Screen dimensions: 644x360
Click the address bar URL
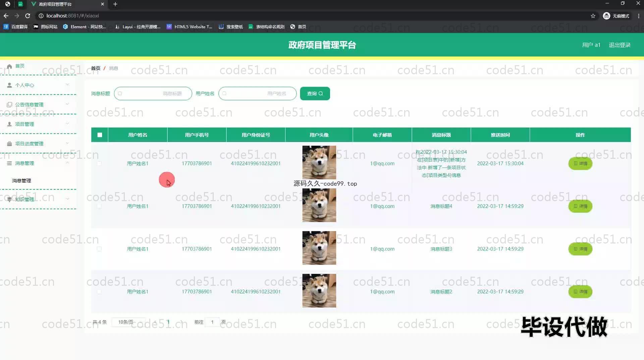tap(73, 16)
